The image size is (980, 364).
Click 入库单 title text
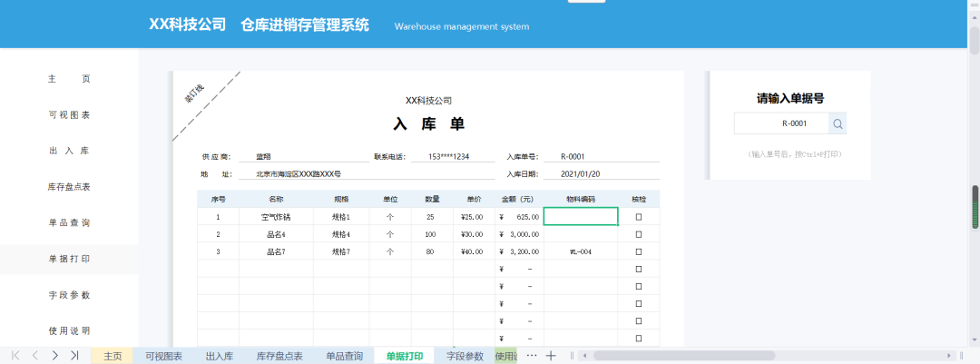(428, 123)
